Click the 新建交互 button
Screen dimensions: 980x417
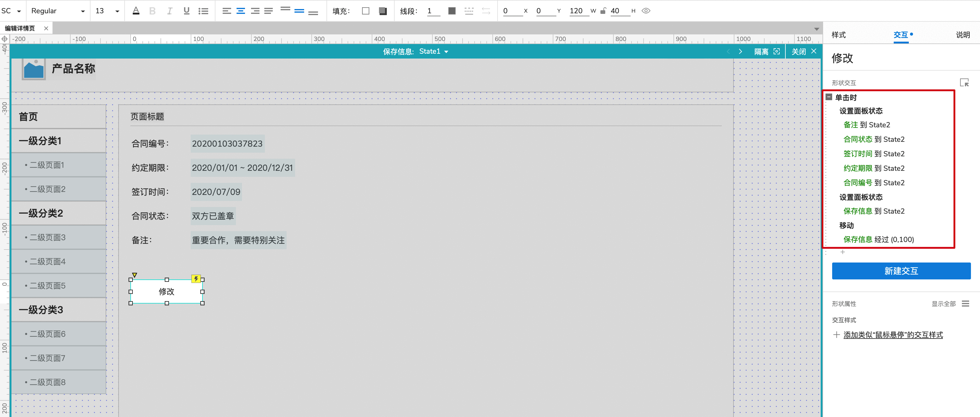(901, 271)
